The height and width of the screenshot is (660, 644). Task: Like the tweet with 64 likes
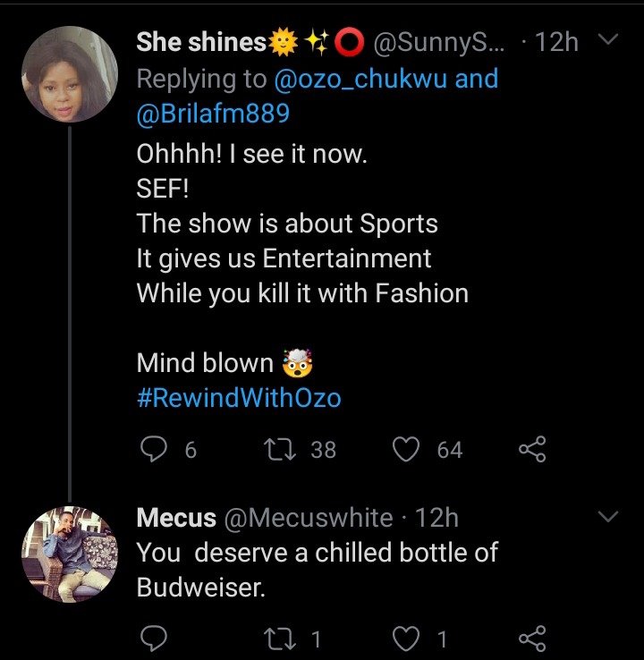coord(408,449)
